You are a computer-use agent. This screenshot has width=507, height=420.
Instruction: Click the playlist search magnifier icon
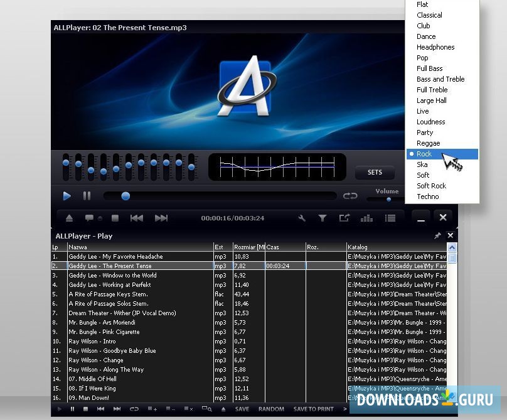click(206, 409)
